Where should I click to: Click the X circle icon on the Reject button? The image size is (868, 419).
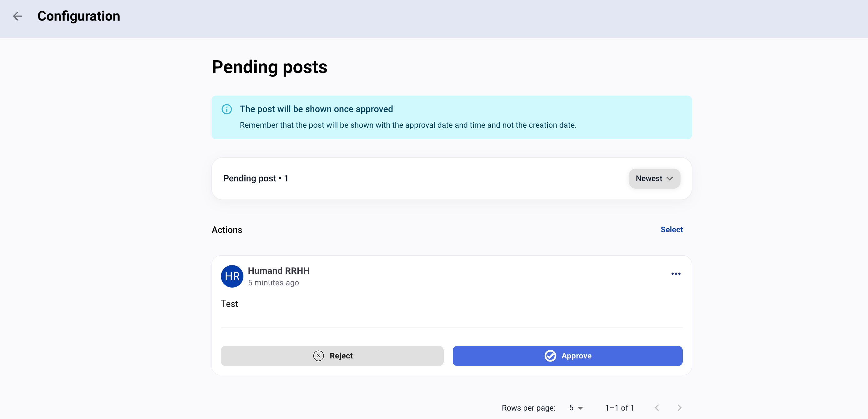click(318, 356)
